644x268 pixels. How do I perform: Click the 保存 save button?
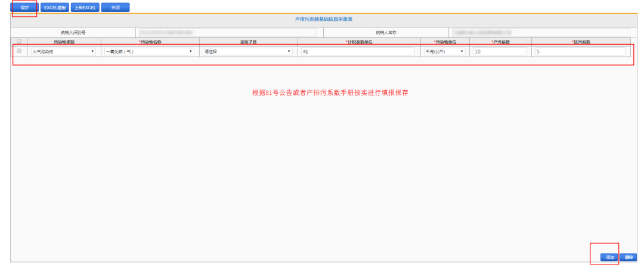coord(24,7)
